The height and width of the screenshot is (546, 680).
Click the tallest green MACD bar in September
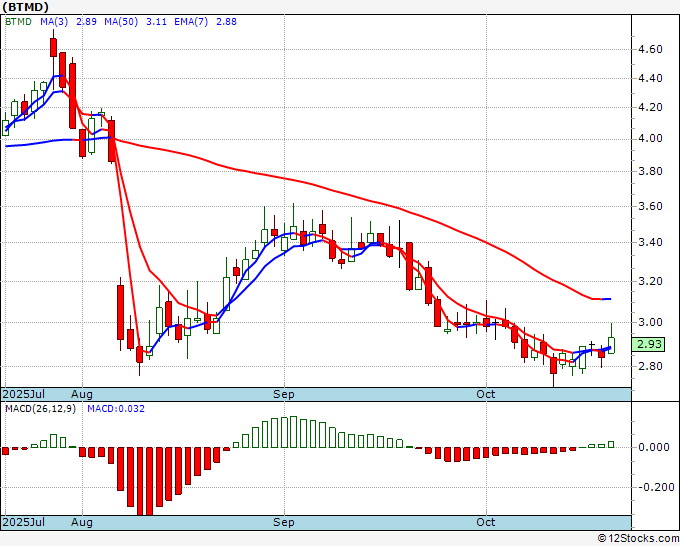[294, 432]
